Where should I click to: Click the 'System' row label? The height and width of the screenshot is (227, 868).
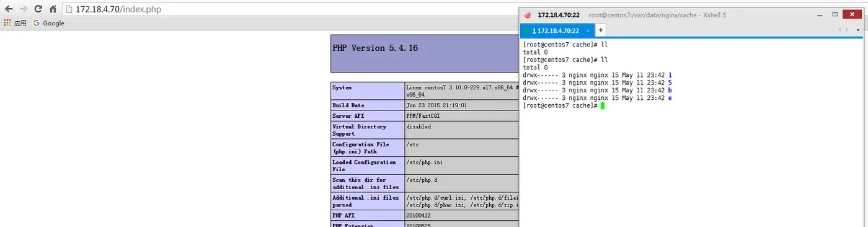click(342, 87)
